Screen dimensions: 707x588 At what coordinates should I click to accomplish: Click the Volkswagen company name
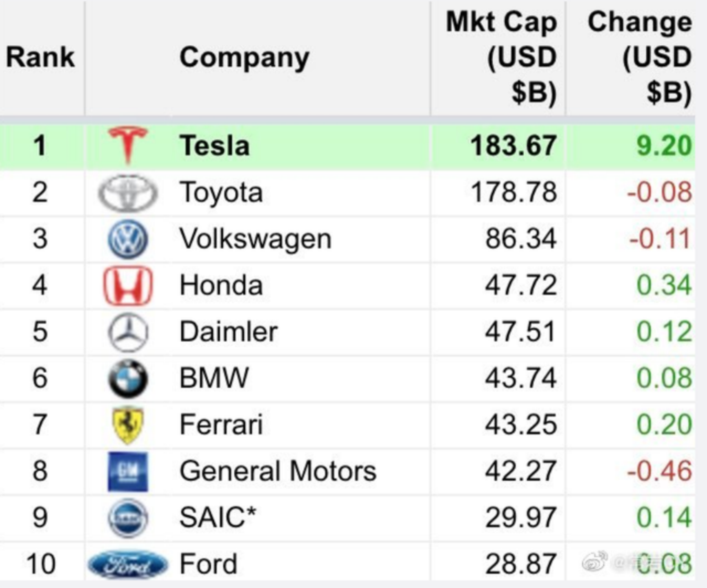click(255, 239)
